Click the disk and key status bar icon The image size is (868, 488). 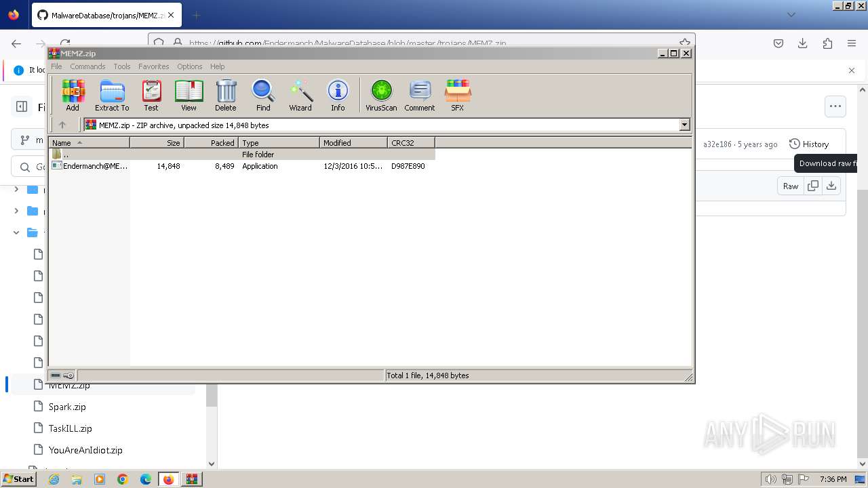click(62, 375)
